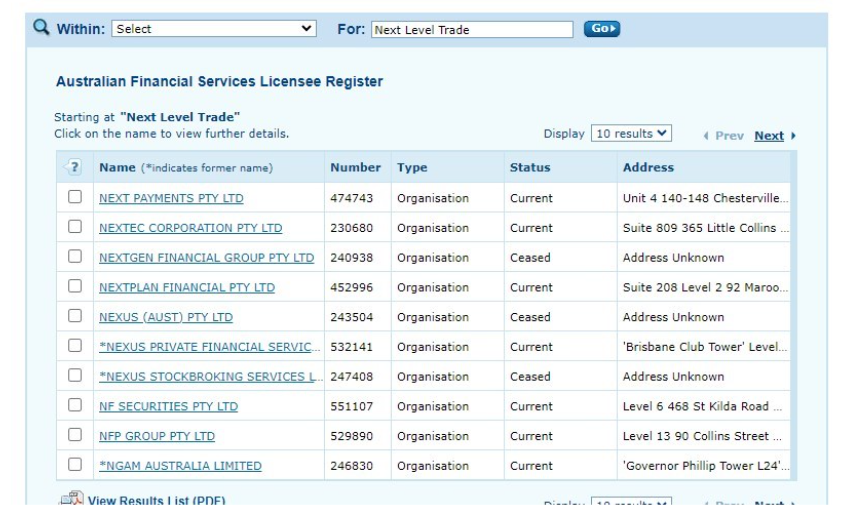Click address Level 13 90 Collins Street
852x508 pixels.
pyautogui.click(x=703, y=436)
